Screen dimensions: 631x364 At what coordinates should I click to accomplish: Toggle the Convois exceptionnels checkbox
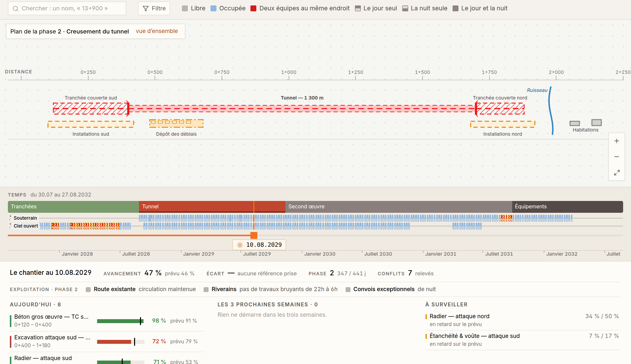[348, 289]
